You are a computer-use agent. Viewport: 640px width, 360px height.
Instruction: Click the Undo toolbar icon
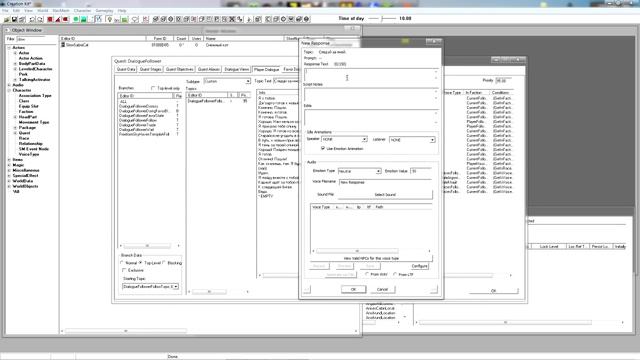32,19
